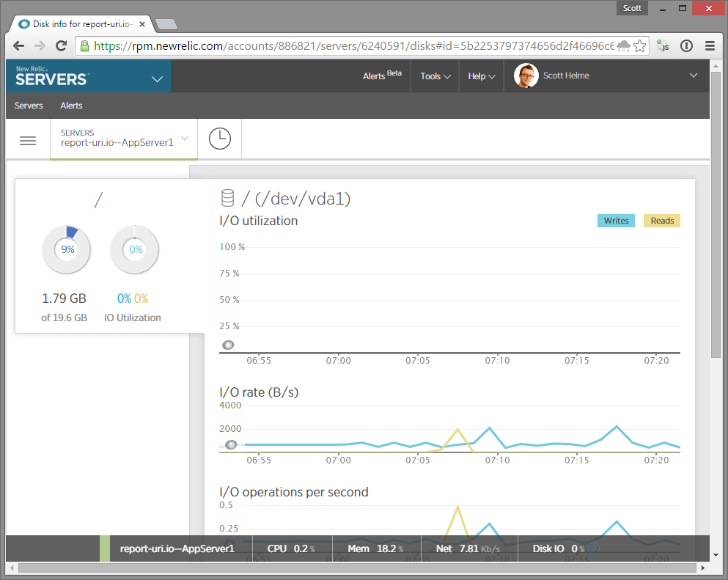Click the 0% IO utilization donut
Image resolution: width=728 pixels, height=580 pixels.
click(x=135, y=249)
